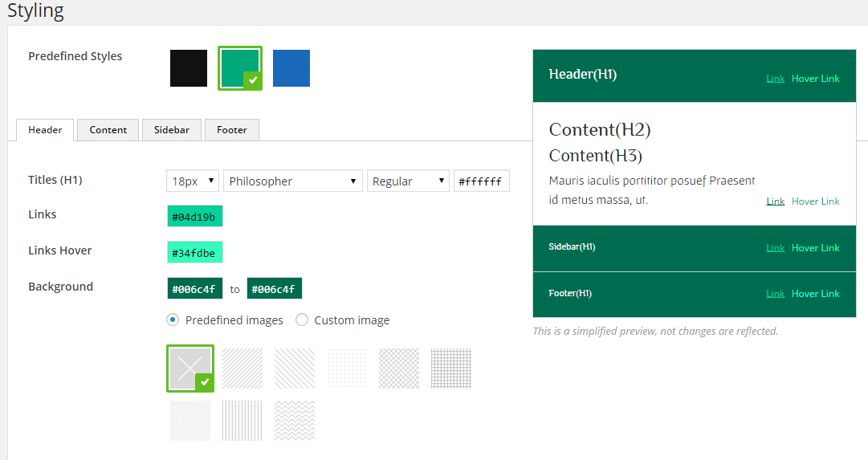The image size is (868, 460).
Task: Open the Footer tab
Action: [232, 130]
